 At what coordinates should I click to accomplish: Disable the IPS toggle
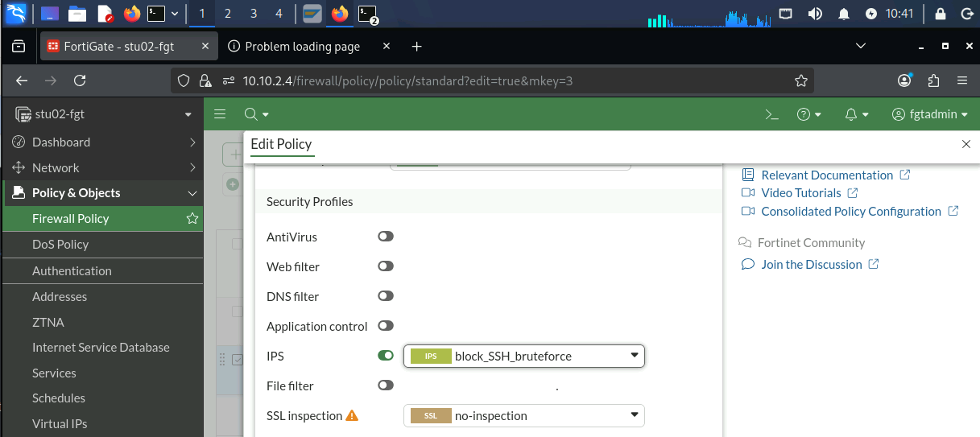point(386,356)
